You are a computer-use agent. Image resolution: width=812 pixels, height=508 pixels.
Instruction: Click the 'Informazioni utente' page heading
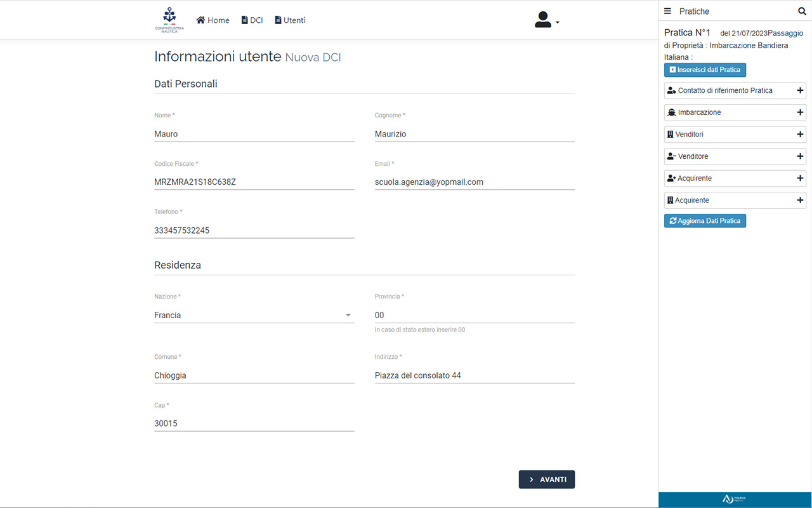click(218, 57)
